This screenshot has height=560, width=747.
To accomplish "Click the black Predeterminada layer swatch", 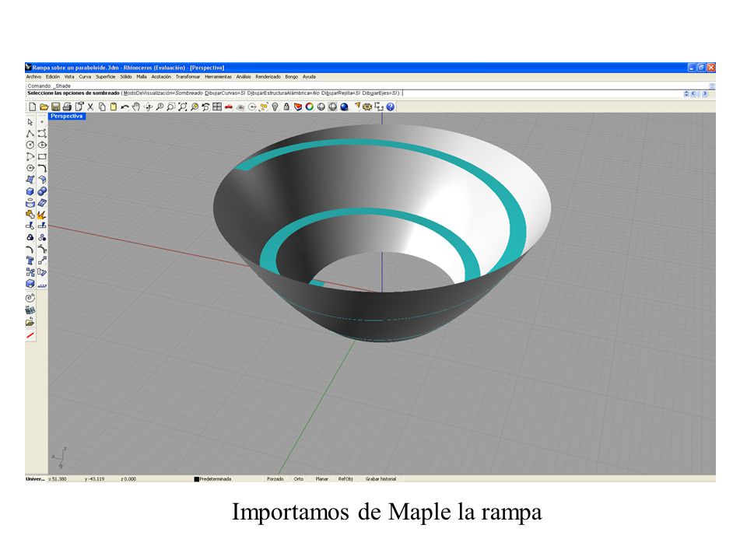I will (196, 479).
